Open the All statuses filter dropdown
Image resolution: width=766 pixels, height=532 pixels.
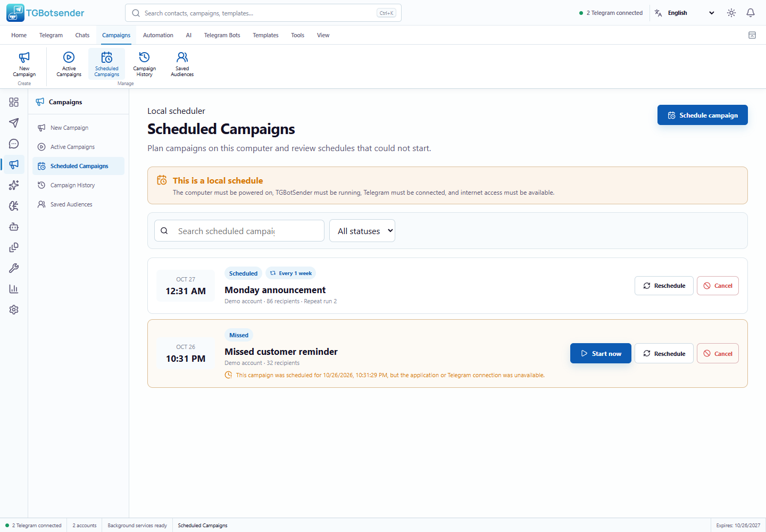[362, 231]
